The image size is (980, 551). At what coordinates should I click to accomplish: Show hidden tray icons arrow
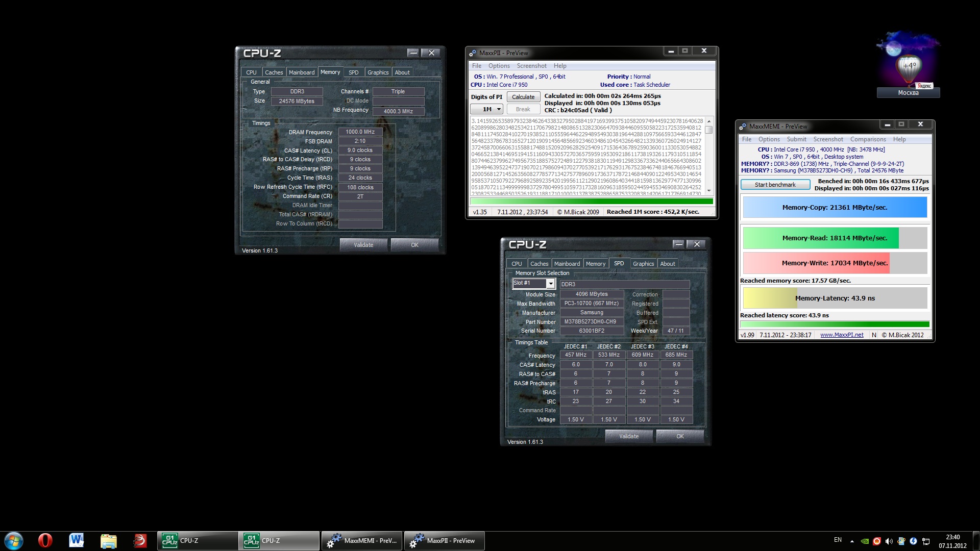tap(852, 541)
